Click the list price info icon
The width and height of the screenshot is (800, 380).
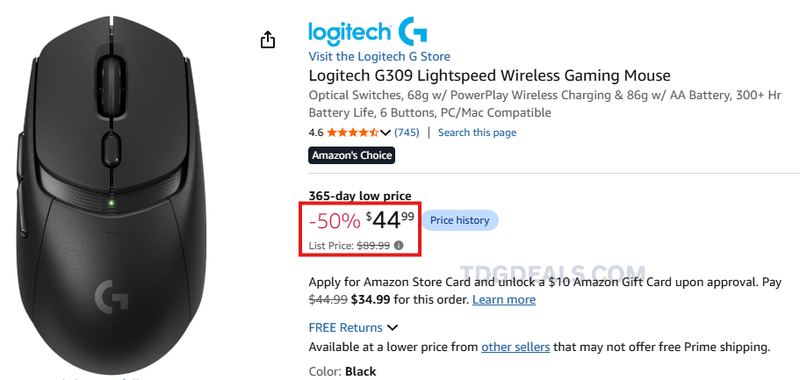[399, 245]
